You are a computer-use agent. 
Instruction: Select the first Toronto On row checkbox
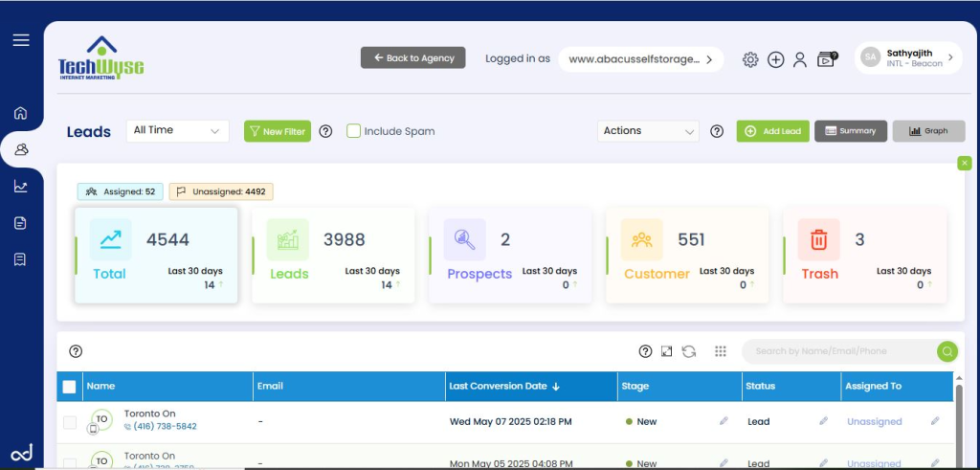click(x=70, y=422)
